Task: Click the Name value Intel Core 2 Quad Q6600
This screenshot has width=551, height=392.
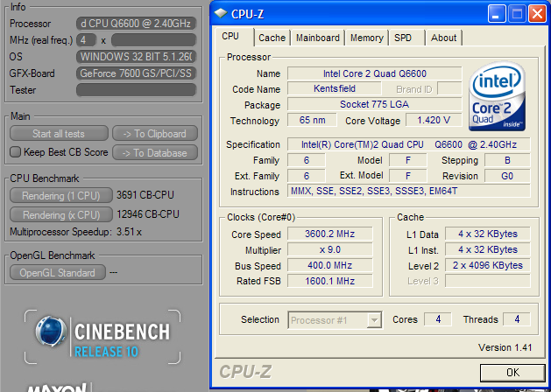Action: [375, 73]
